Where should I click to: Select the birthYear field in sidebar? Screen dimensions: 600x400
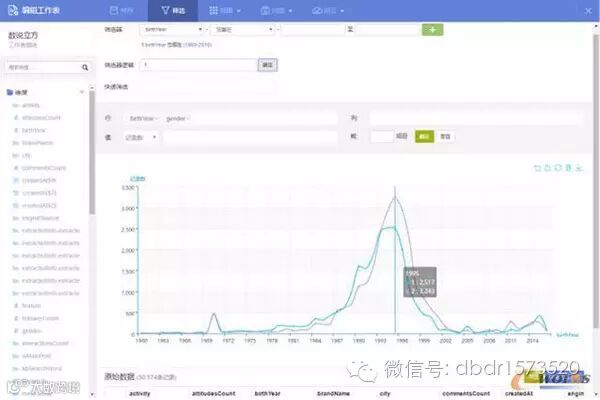(x=34, y=130)
